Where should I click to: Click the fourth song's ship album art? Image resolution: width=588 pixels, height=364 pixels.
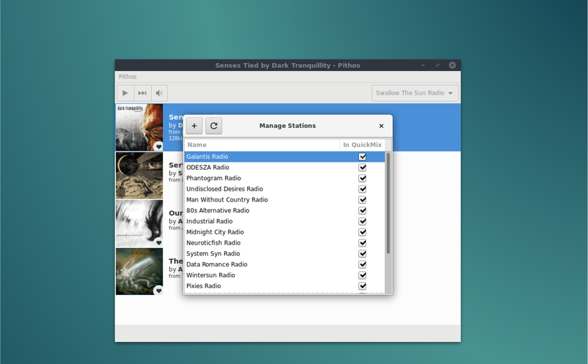pyautogui.click(x=139, y=271)
